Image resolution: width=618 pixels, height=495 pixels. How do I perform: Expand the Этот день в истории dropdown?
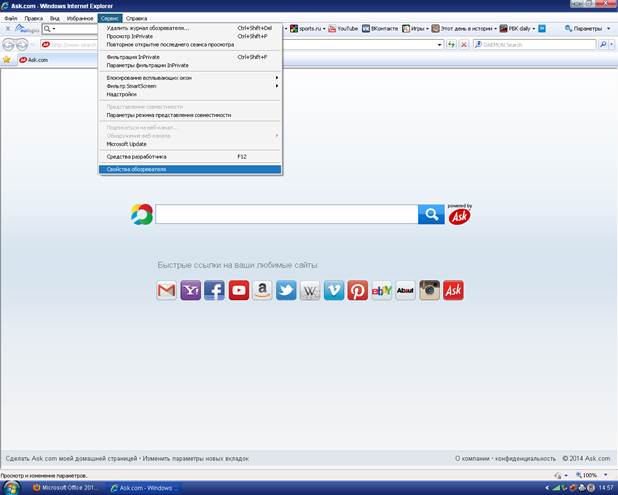495,29
